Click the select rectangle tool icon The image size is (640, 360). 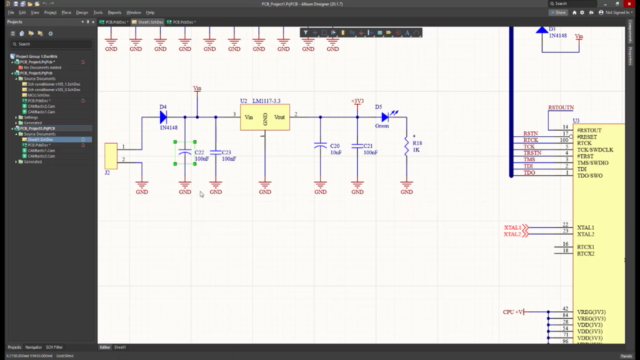(x=324, y=33)
